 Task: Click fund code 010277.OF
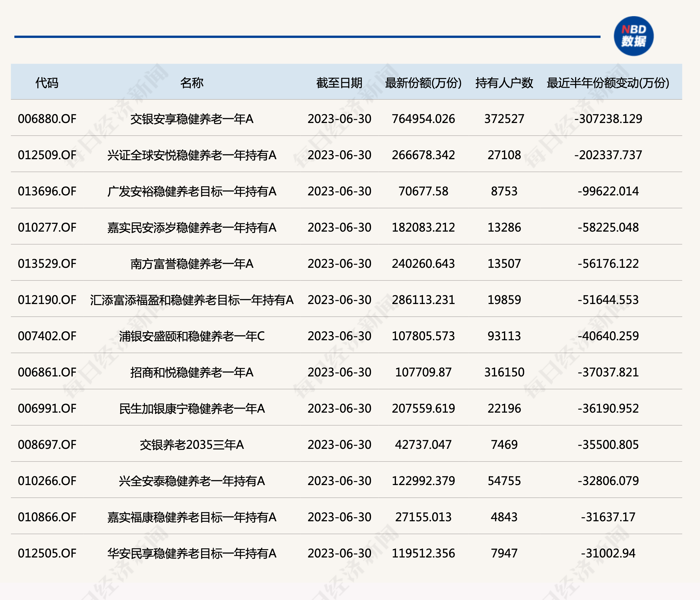coord(47,227)
